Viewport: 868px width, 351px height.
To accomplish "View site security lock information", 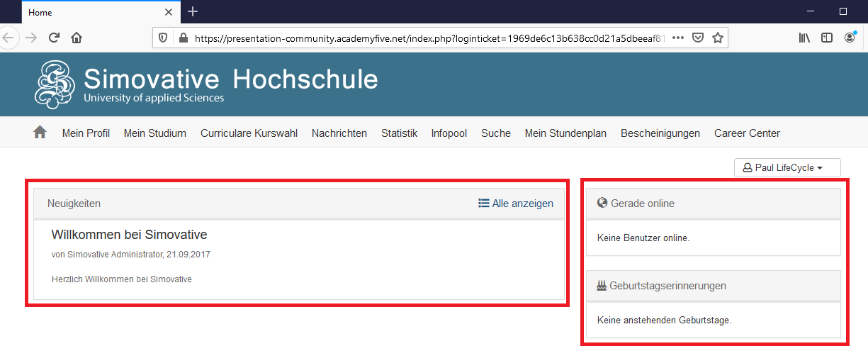I will pos(183,38).
